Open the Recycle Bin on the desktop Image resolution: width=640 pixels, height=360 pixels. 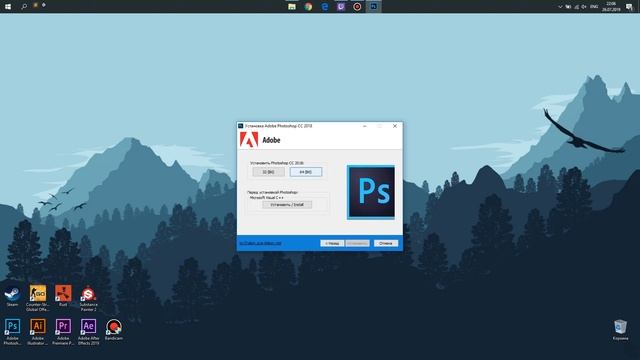coord(620,330)
